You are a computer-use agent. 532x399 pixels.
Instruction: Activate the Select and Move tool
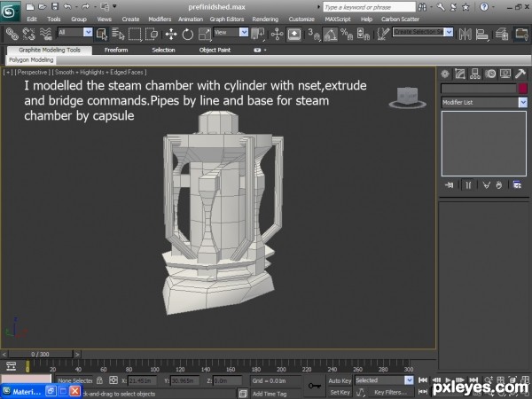(x=171, y=34)
